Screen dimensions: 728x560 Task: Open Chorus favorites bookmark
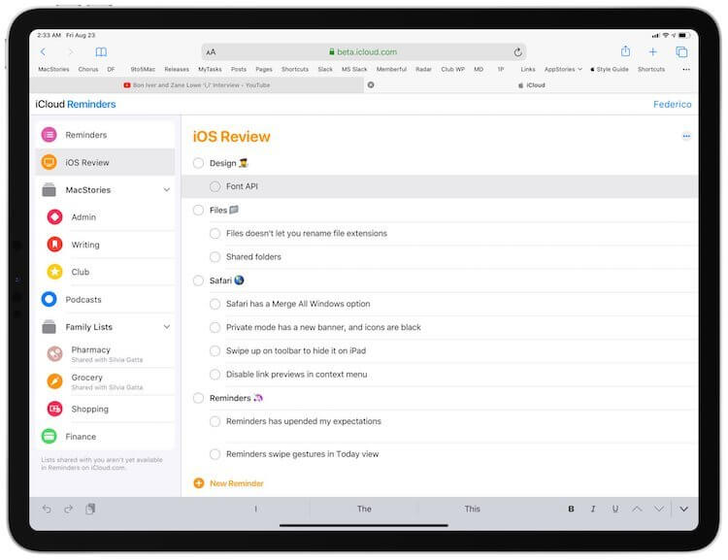click(88, 69)
